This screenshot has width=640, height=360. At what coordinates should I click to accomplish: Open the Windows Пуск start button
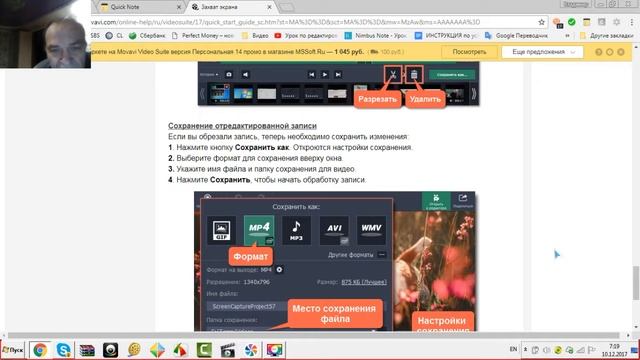pyautogui.click(x=13, y=350)
